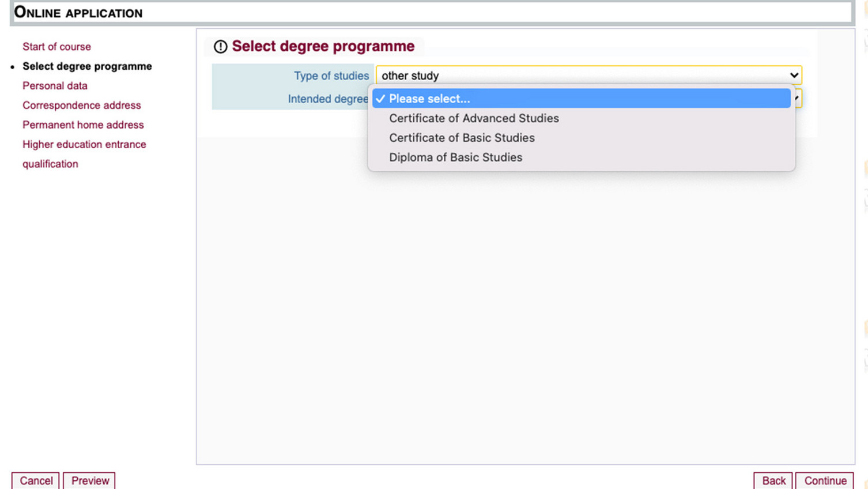The image size is (868, 489).
Task: Click the Intended degree field label
Action: [x=327, y=99]
